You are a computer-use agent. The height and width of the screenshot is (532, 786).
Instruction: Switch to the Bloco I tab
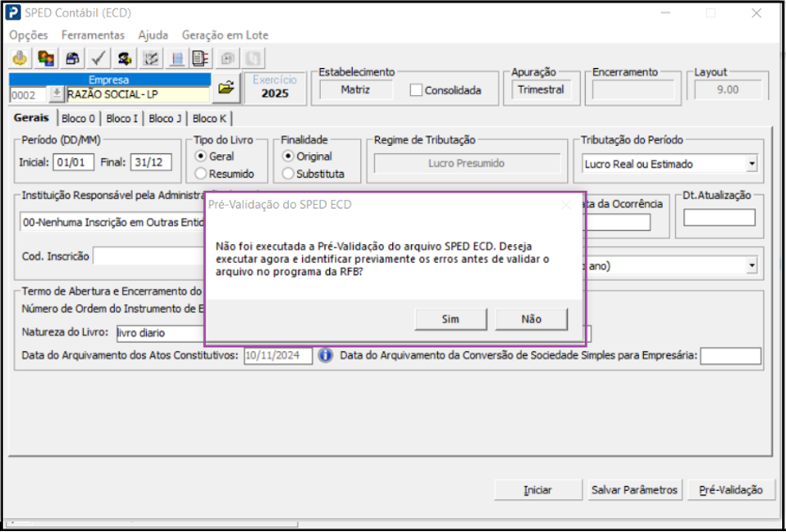pos(121,119)
